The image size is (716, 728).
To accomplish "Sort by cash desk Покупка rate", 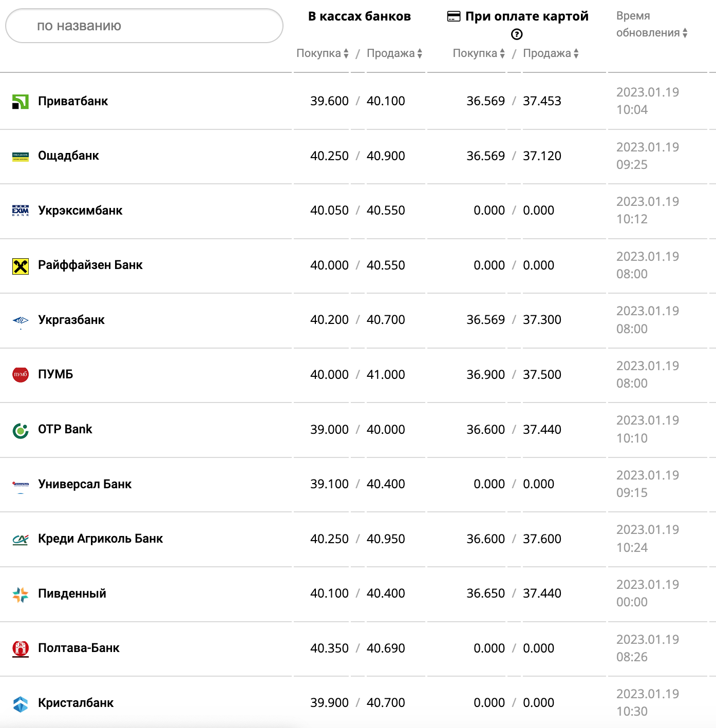I will 323,53.
